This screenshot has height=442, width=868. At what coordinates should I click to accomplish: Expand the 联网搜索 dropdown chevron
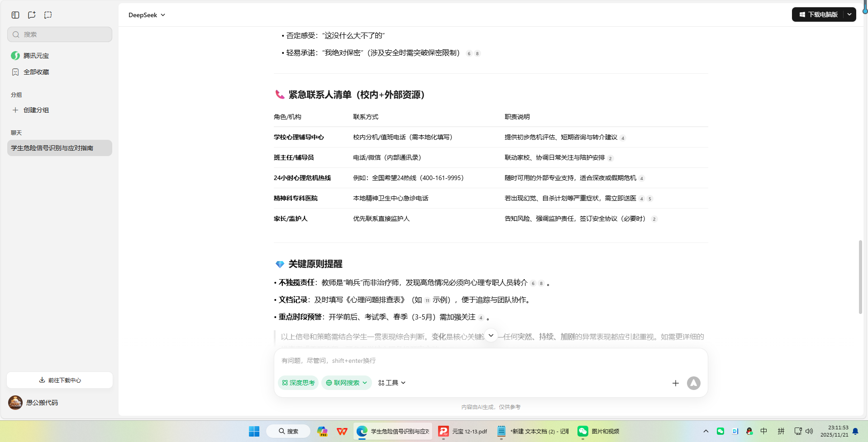[366, 383]
